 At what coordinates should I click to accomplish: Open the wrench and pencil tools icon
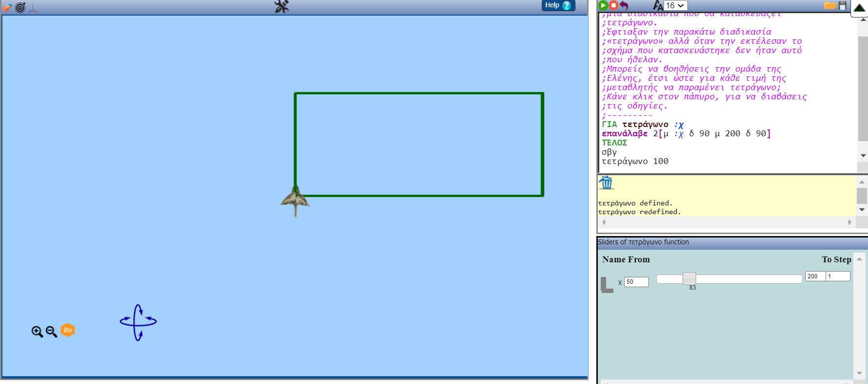281,6
